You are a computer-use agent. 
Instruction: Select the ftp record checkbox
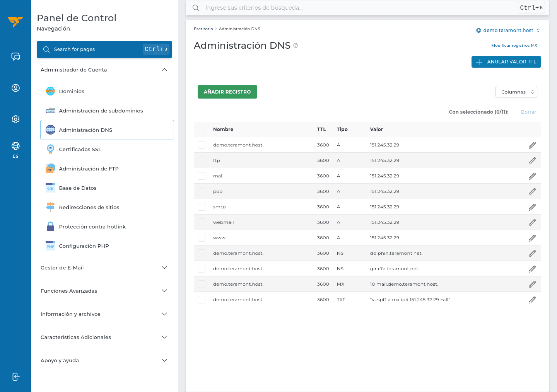click(202, 160)
